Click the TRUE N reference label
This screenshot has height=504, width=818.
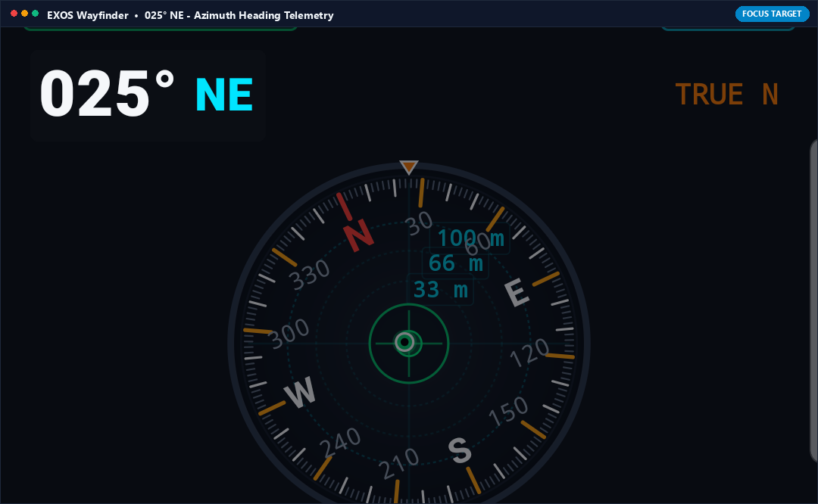coord(726,95)
